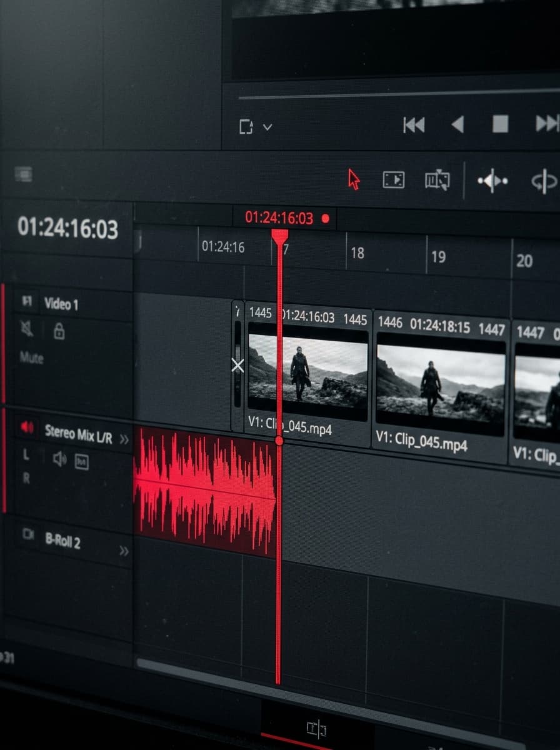Image resolution: width=560 pixels, height=750 pixels.
Task: Select the first Clip_045 thumbnail with timecode 01:24:16:03
Action: 307,372
